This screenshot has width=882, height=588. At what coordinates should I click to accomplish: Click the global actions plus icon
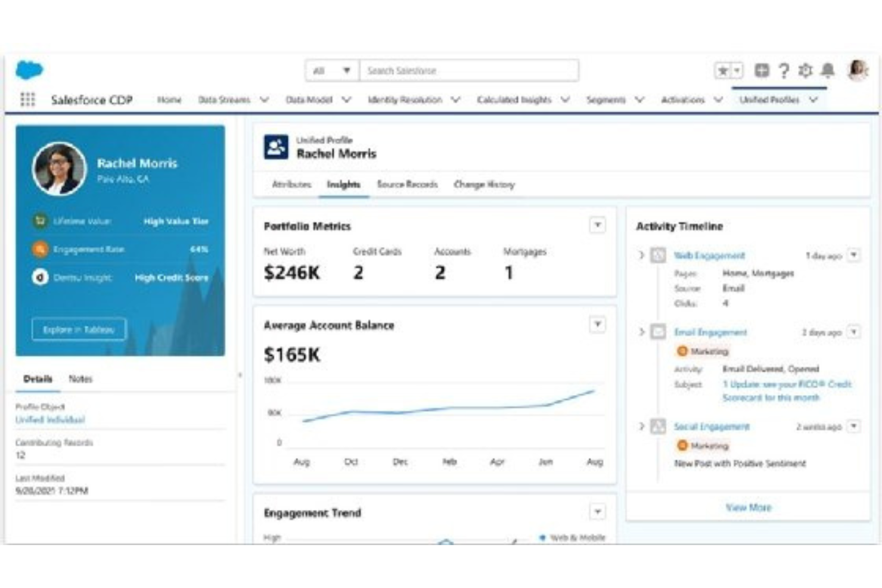tap(762, 70)
